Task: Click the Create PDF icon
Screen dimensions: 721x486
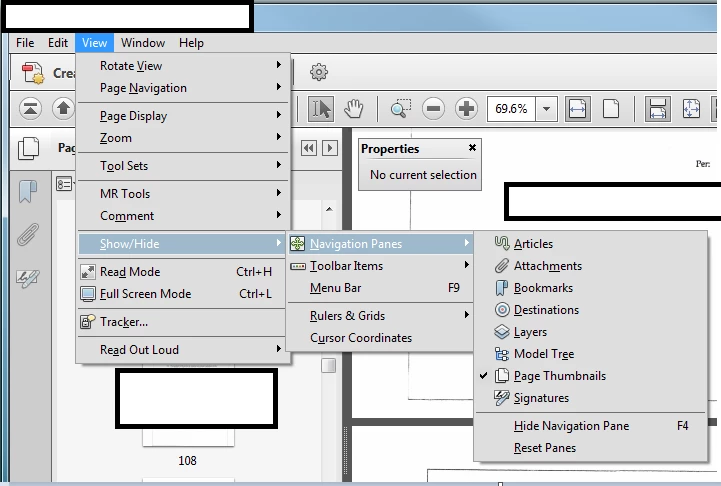Action: (x=33, y=73)
